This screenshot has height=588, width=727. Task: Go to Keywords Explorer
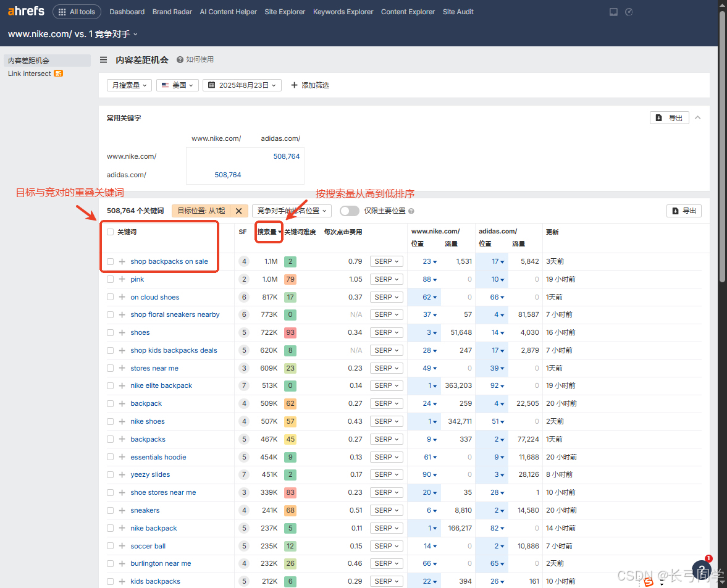pyautogui.click(x=343, y=12)
